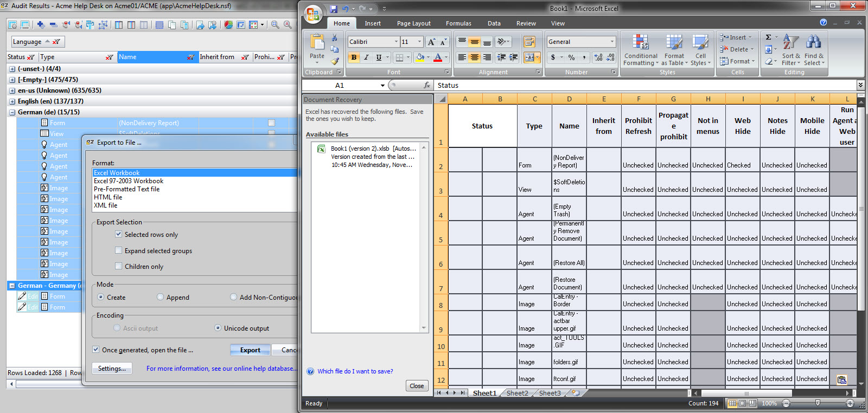Click Which file do I want to save link
This screenshot has width=868, height=413.
coord(355,371)
